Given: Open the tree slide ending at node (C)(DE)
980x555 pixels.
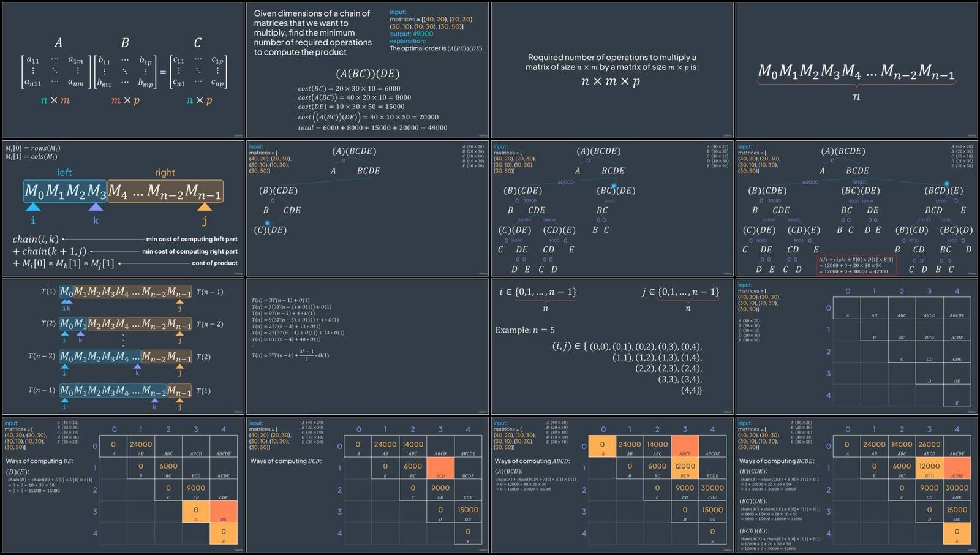Looking at the screenshot, I should pos(367,209).
